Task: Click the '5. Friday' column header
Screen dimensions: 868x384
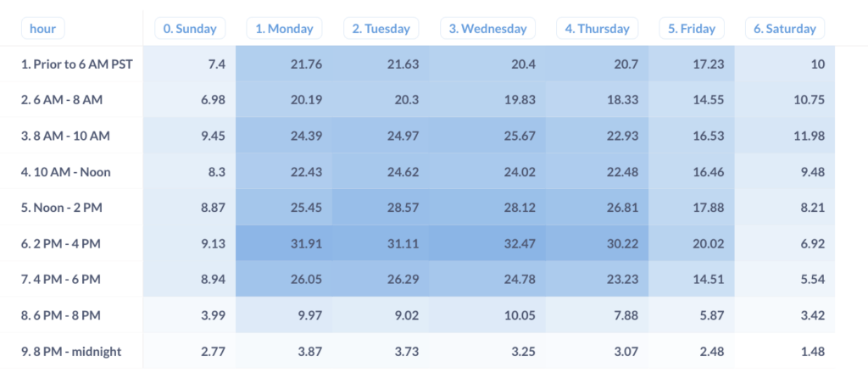Action: pyautogui.click(x=692, y=28)
